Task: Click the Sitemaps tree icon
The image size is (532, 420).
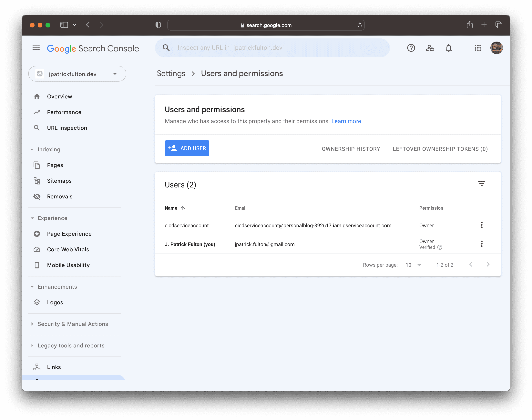Action: pos(37,181)
